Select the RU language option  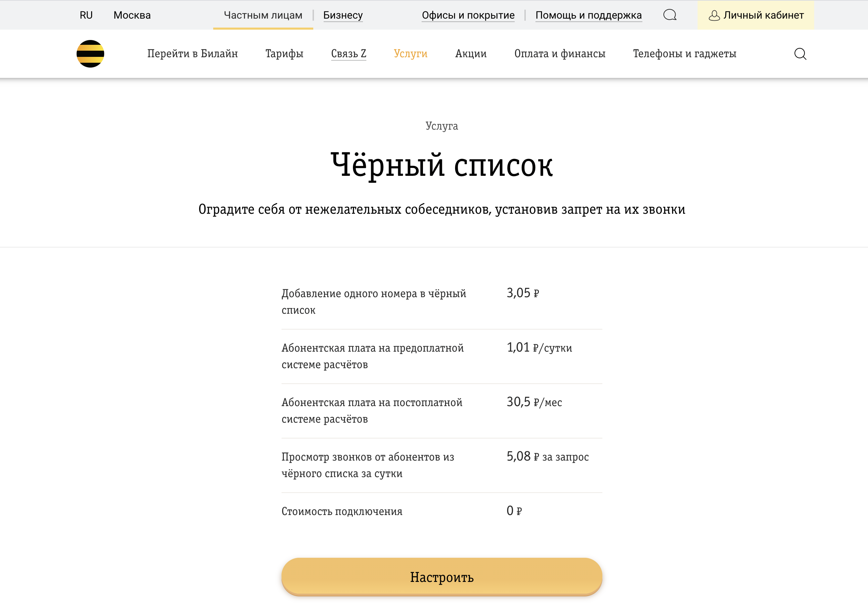[x=86, y=15]
